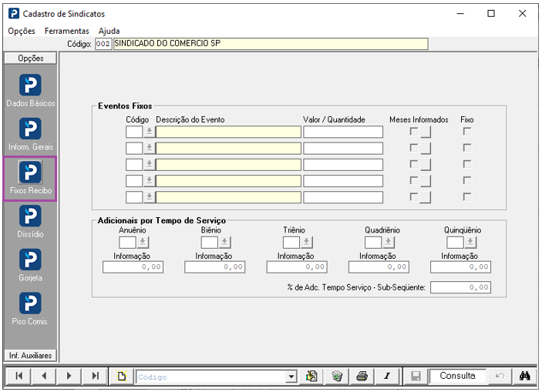Open the Ajuda menu
This screenshot has width=542, height=392.
click(x=109, y=31)
